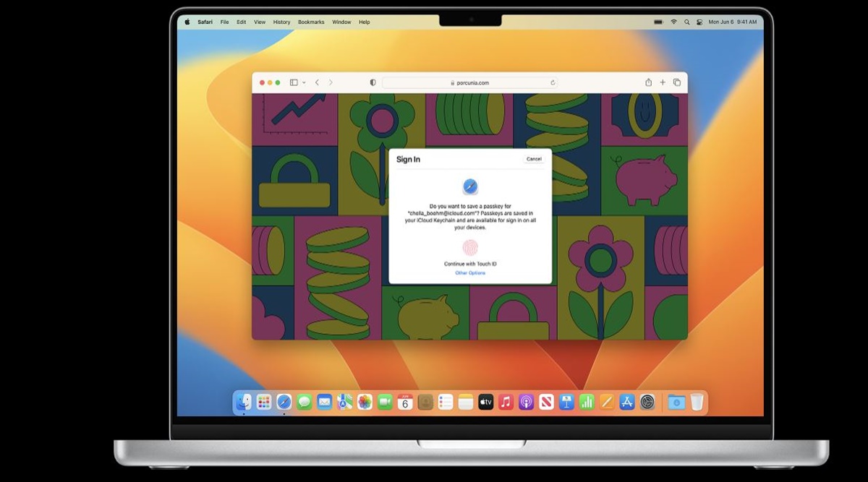Open the Apple menu
868x482 pixels.
click(187, 22)
